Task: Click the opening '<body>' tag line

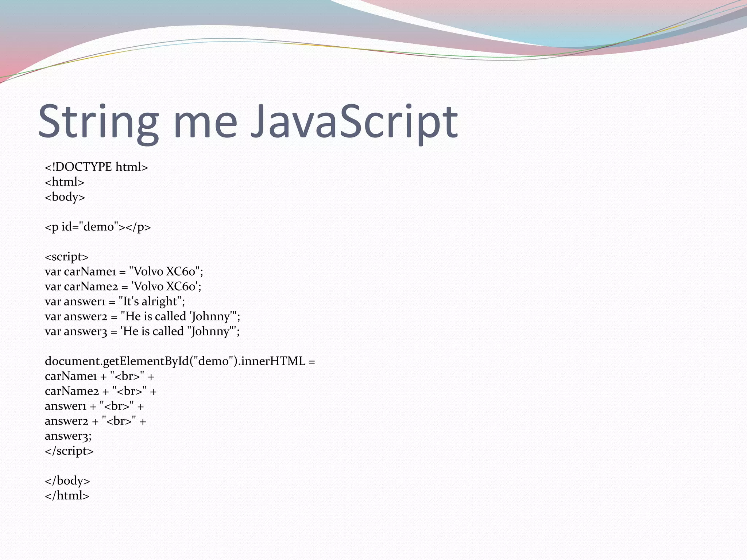Action: (65, 197)
